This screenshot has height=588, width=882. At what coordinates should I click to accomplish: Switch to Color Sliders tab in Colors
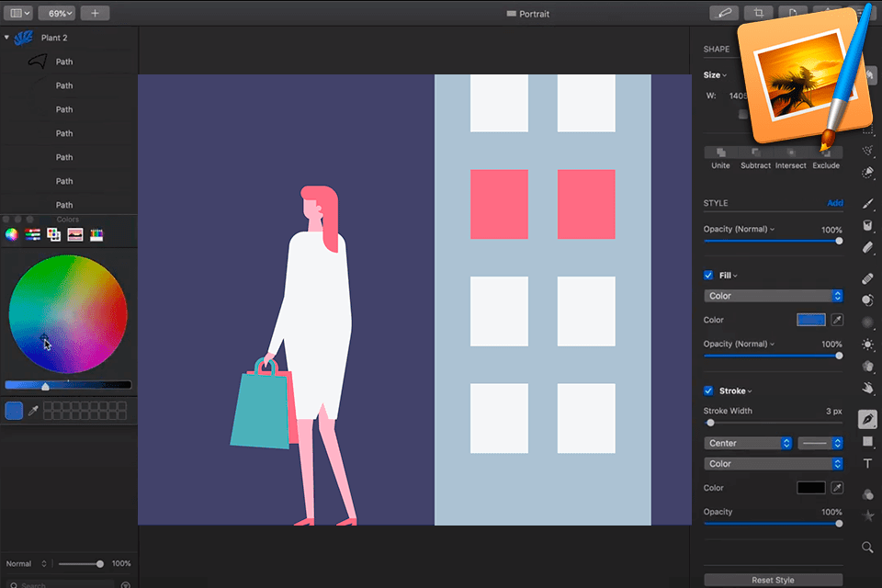(33, 234)
